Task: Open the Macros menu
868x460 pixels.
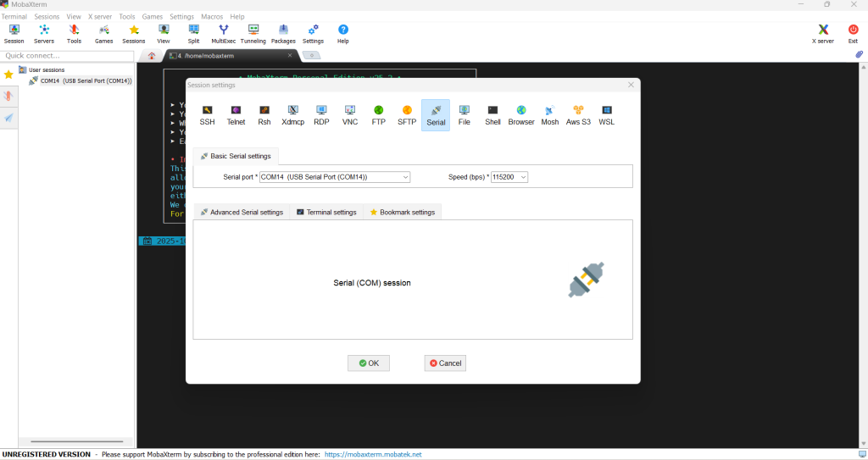Action: 213,17
